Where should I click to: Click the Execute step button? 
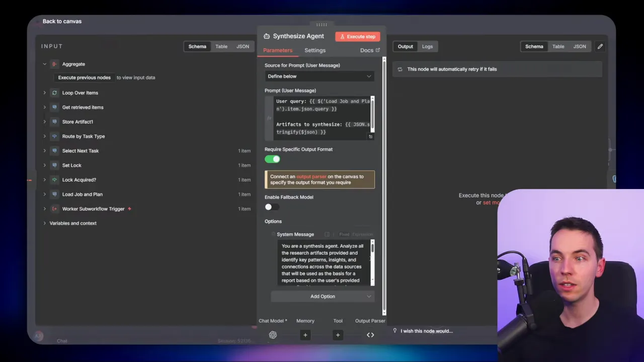(358, 36)
